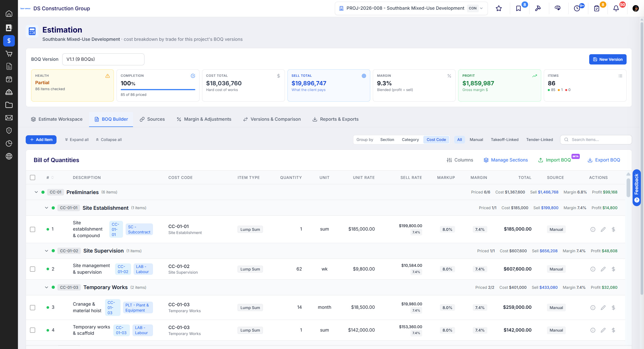Open the globe icon in sidebar
The image size is (644, 349).
[9, 156]
